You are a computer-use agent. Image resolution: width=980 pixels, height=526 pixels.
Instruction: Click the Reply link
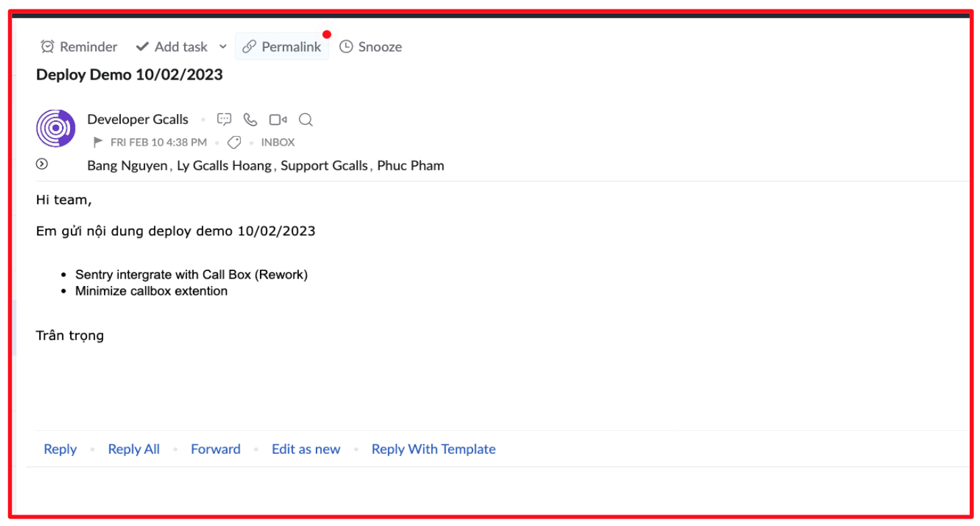tap(60, 449)
